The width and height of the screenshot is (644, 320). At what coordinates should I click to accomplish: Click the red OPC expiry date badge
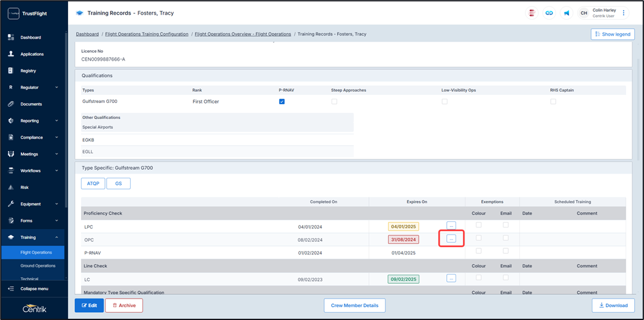pyautogui.click(x=403, y=240)
